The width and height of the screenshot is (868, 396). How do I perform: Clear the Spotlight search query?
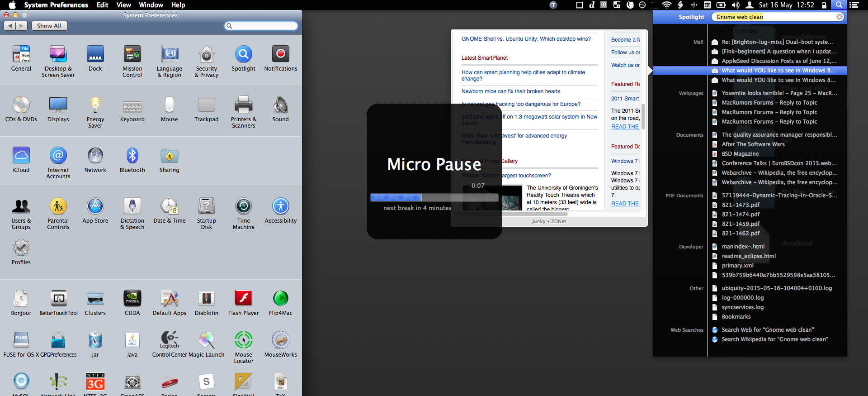839,17
